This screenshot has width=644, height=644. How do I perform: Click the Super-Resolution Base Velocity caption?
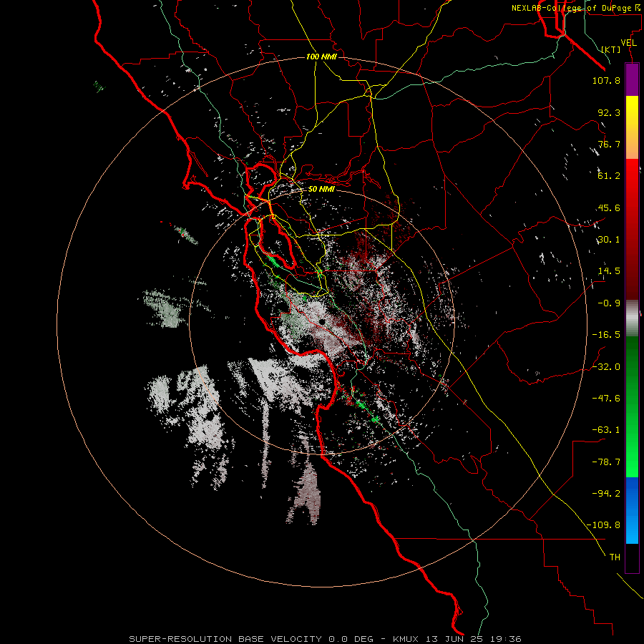326,639
